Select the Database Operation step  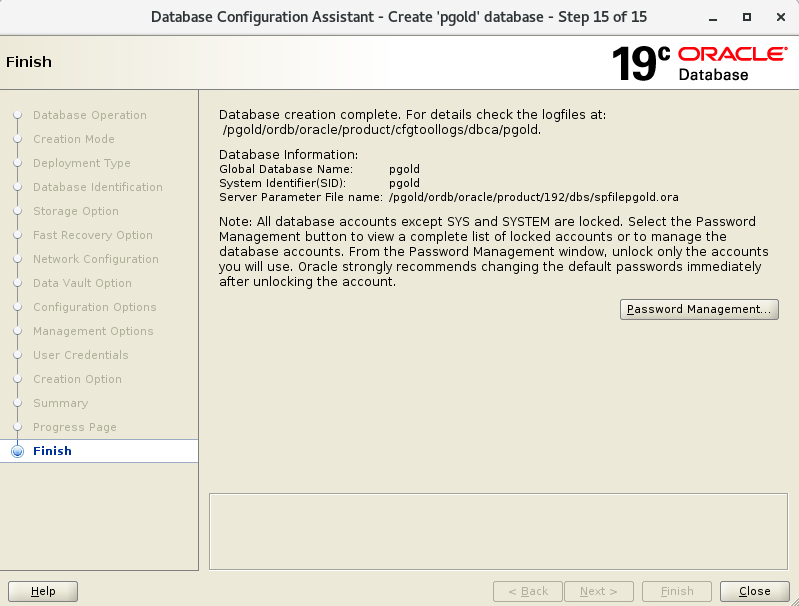(x=90, y=115)
